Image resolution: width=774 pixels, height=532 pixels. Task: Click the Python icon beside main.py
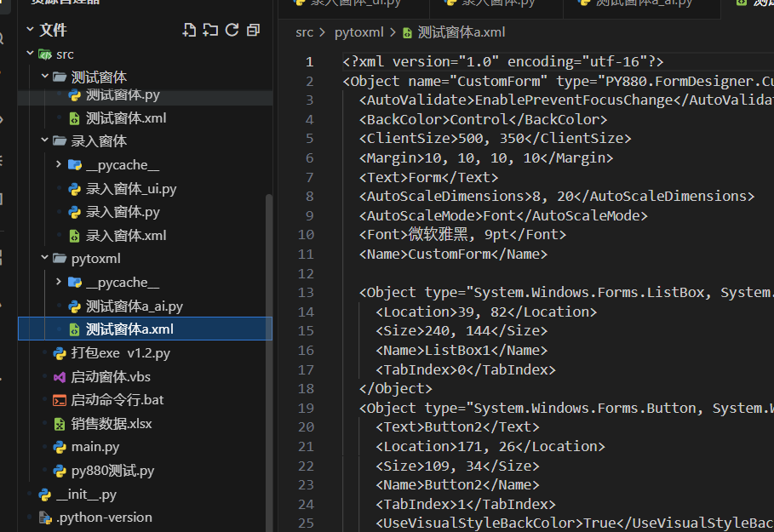tap(60, 447)
